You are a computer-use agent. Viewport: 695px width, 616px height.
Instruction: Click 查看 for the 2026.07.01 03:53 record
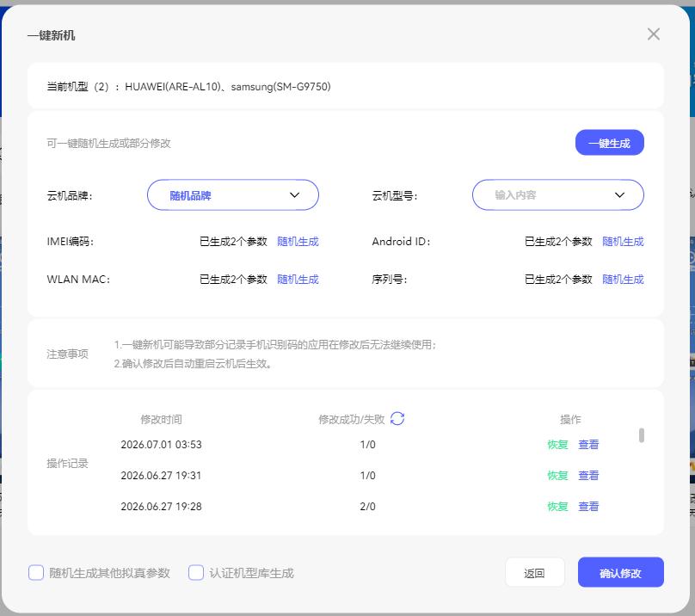click(588, 445)
